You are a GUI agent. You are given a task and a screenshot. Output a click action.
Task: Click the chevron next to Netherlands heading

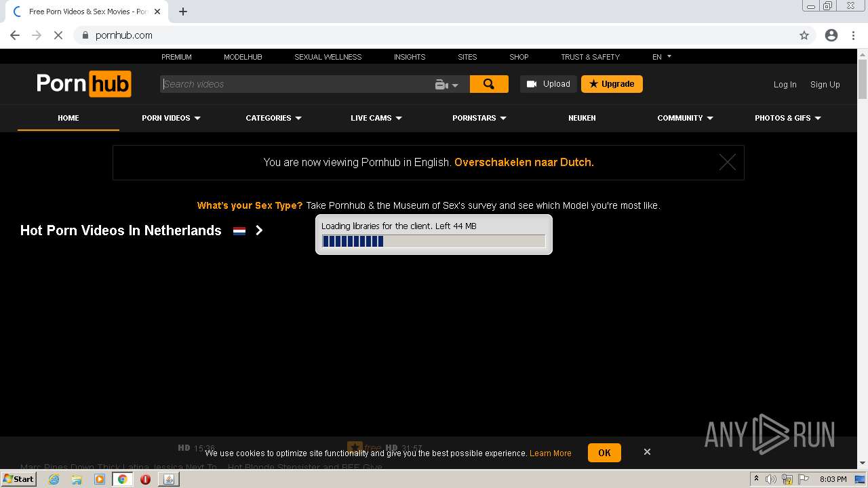coord(259,230)
